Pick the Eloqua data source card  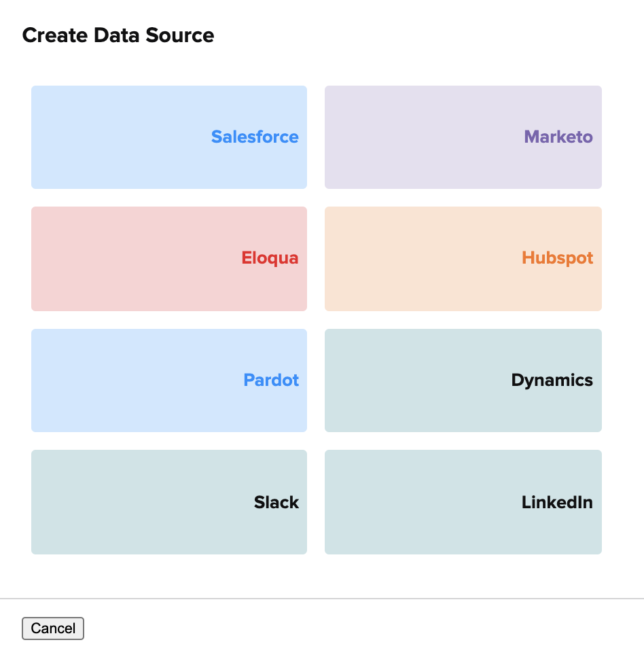169,259
